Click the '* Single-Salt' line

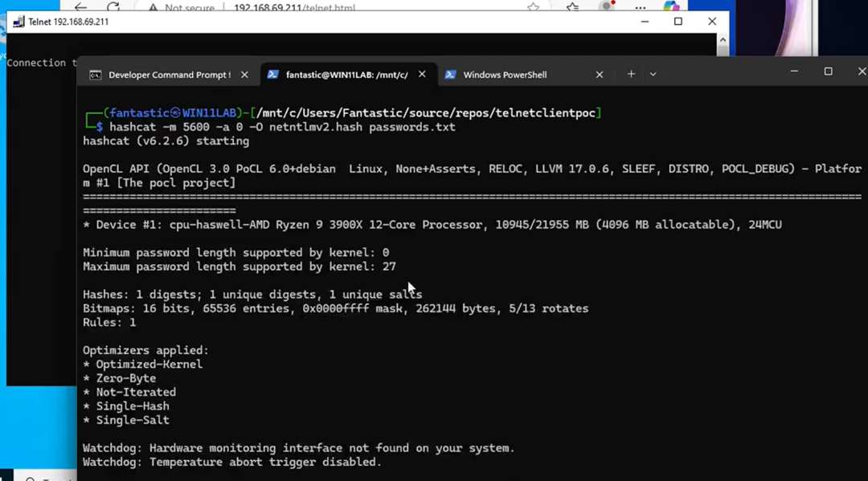pos(126,420)
